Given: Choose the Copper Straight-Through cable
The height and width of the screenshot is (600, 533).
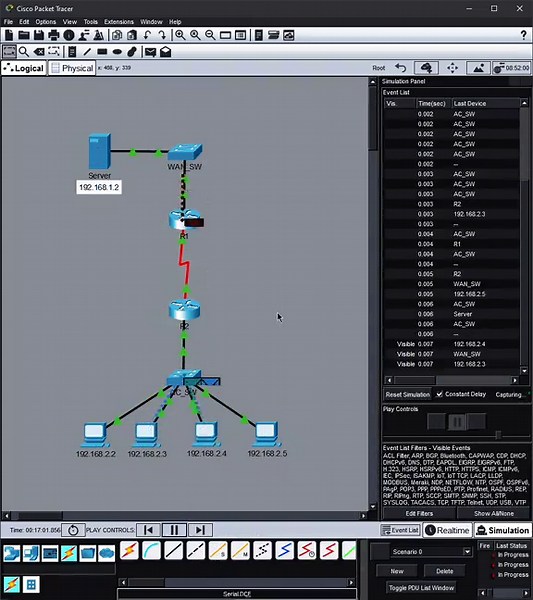Looking at the screenshot, I should [x=173, y=551].
